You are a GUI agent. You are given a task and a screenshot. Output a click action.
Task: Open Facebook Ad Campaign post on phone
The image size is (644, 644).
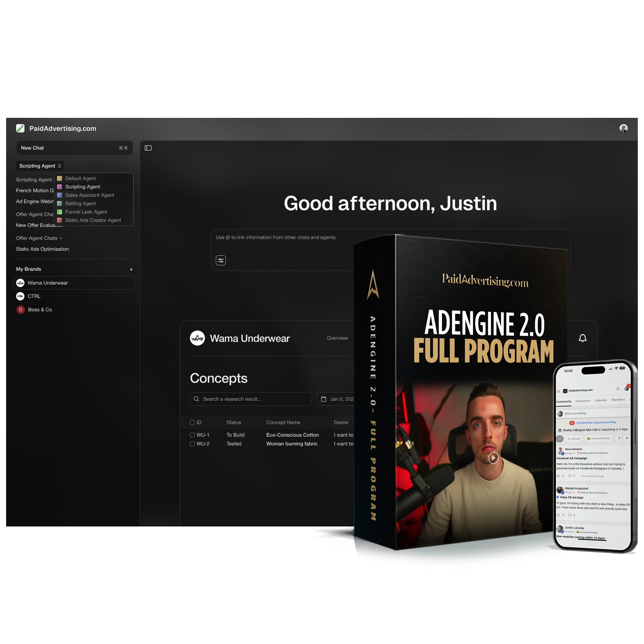point(572,458)
